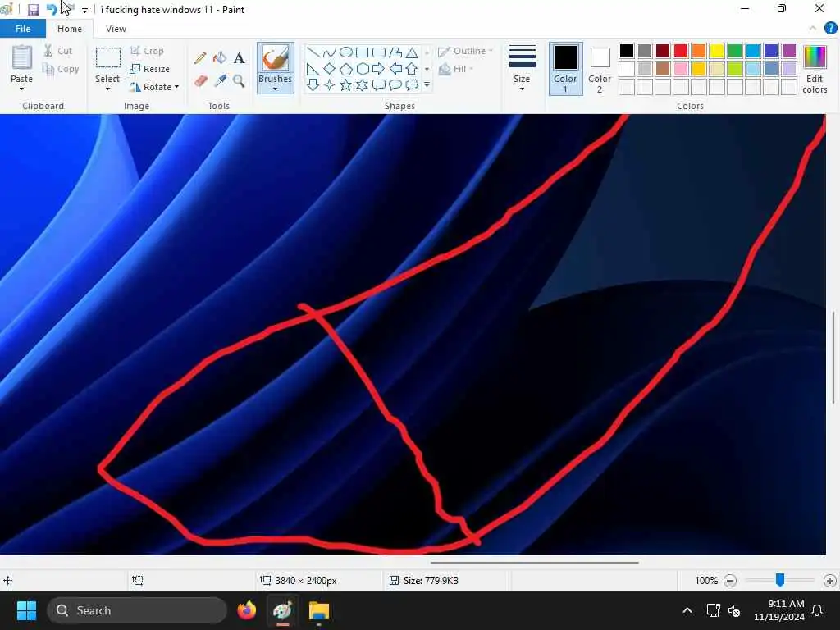
Task: Select the Color picker eyedropper tool
Action: 220,81
